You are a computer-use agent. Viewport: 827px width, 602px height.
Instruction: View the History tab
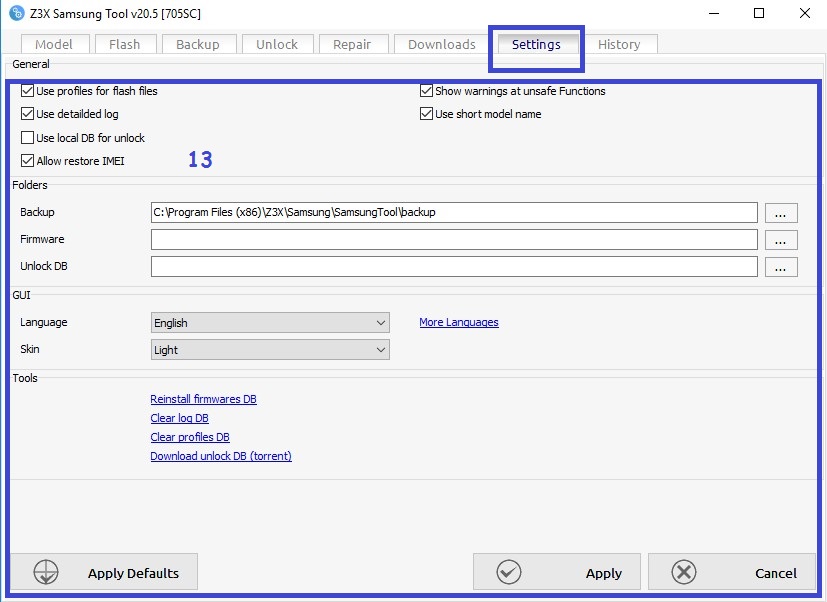(619, 44)
